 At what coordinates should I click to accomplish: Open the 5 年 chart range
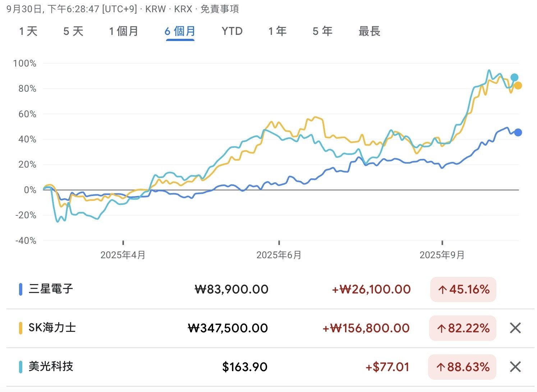pos(322,31)
